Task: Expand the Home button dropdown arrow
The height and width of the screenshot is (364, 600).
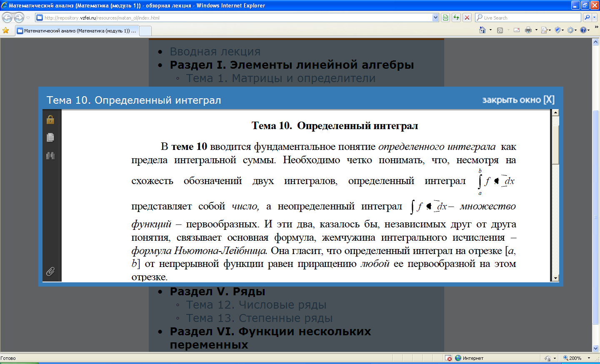Action: [490, 30]
